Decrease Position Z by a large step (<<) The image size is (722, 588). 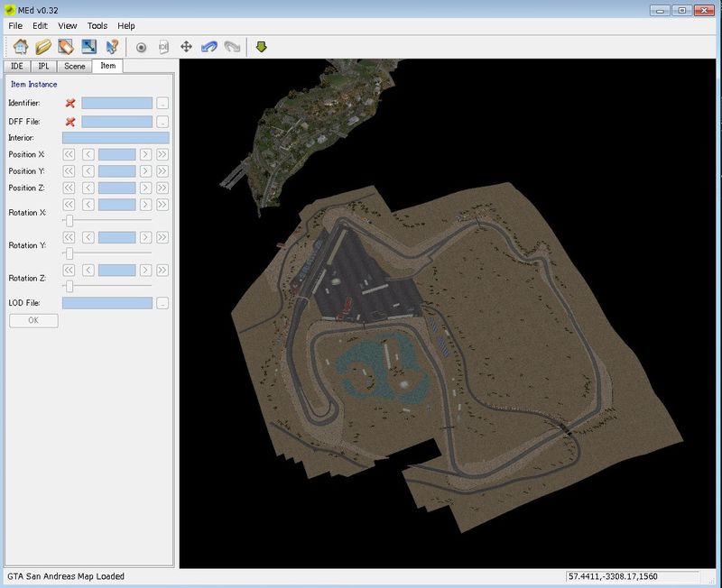click(69, 188)
